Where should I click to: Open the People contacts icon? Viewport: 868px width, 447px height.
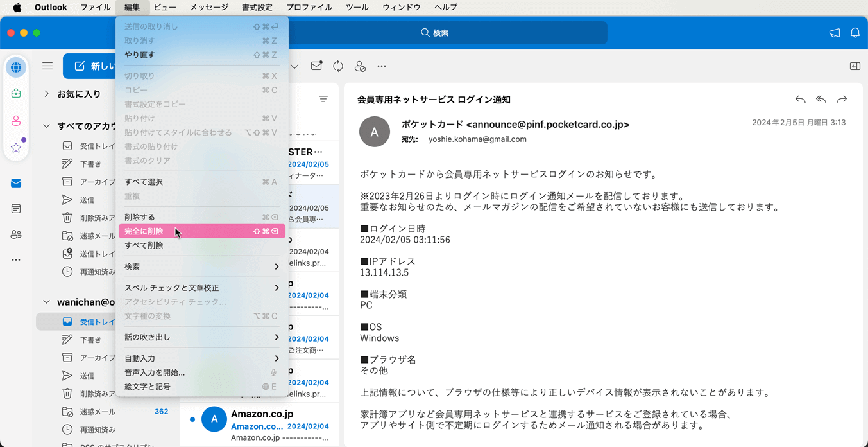coord(16,234)
